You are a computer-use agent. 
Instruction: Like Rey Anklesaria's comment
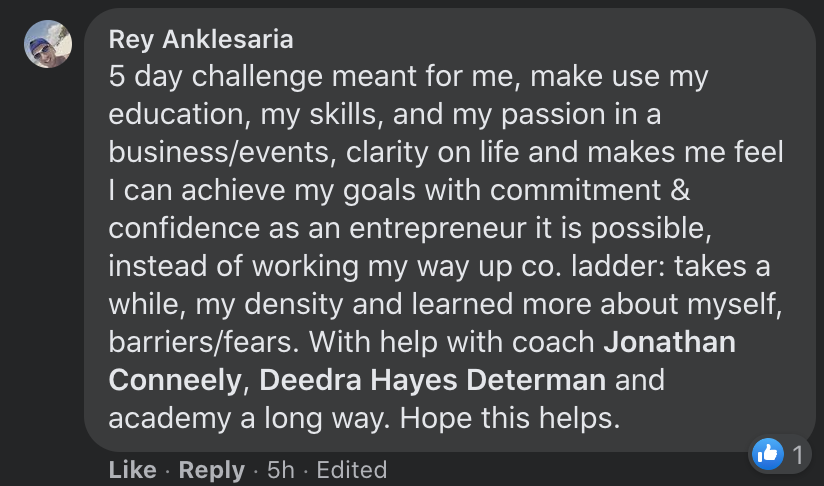point(131,469)
